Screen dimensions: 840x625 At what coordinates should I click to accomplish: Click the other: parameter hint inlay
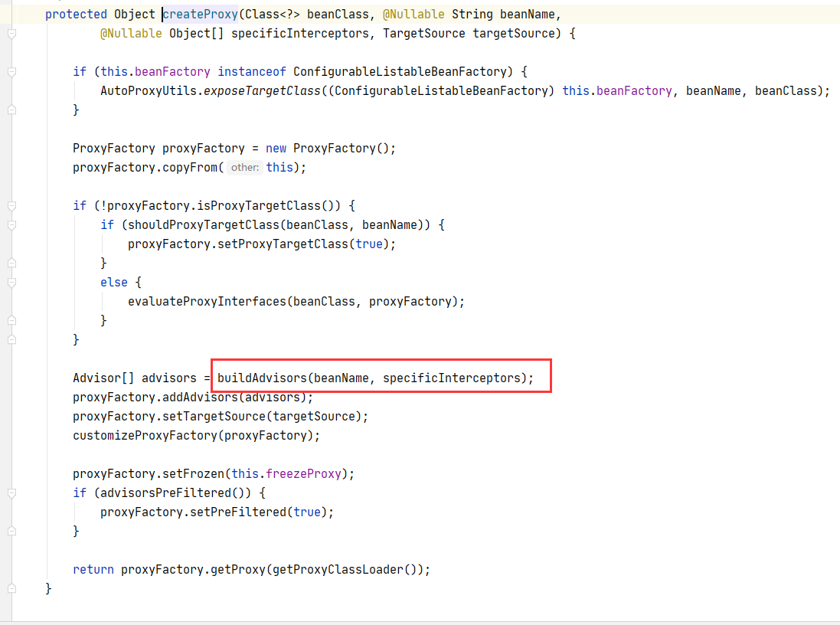[244, 167]
